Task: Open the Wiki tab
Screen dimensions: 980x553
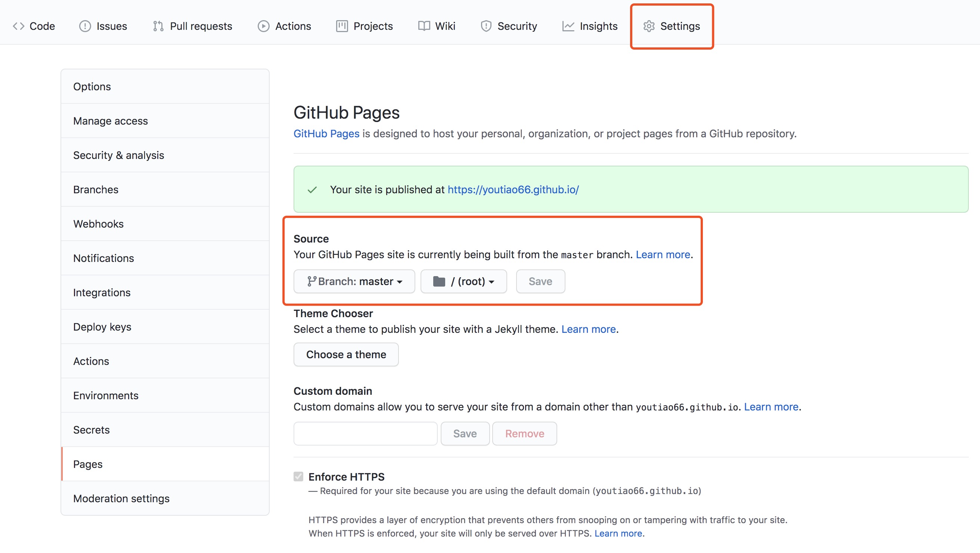Action: 437,26
